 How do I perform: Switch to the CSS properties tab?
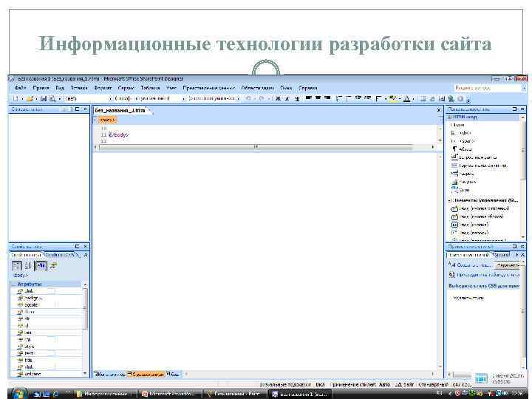point(61,255)
